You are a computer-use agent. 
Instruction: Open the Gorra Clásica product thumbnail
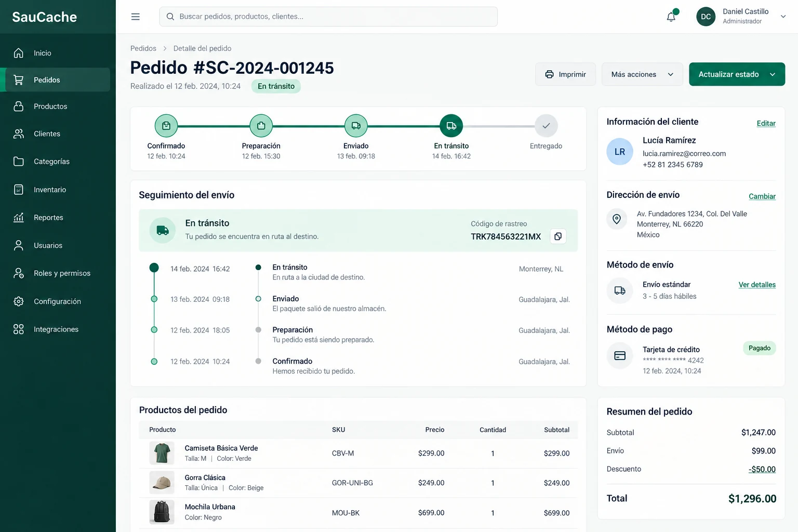(x=162, y=483)
